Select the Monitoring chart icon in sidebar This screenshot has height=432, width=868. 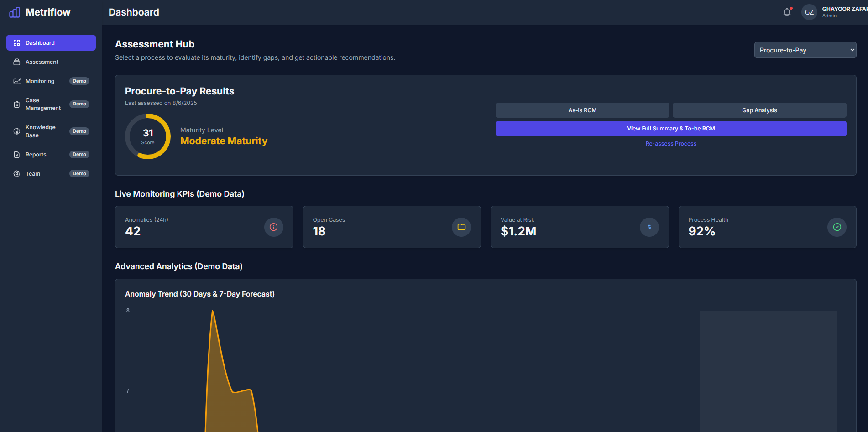click(x=16, y=81)
